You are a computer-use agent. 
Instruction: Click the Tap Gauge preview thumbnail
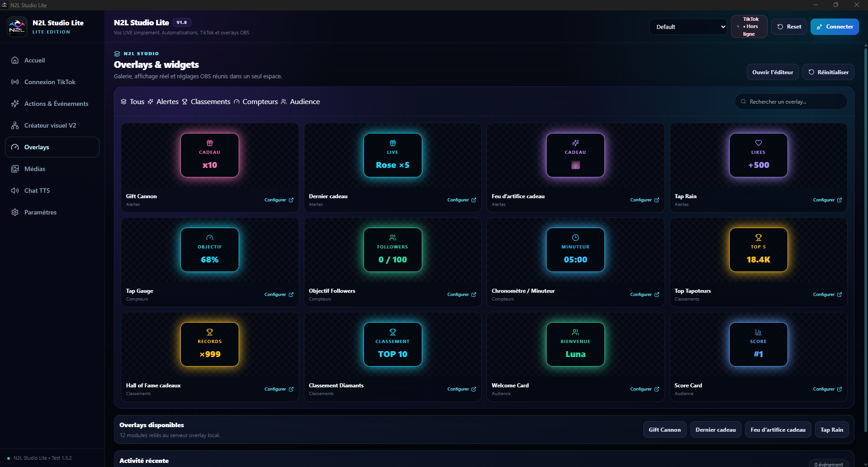point(210,250)
